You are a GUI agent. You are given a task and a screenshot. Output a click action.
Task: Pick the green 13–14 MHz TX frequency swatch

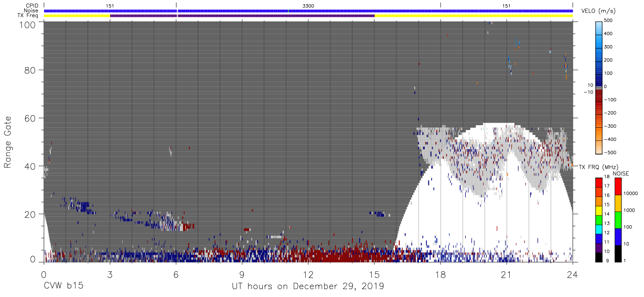pos(599,219)
